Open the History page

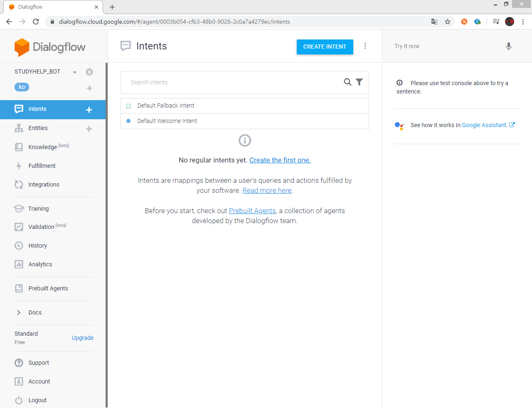tap(37, 246)
